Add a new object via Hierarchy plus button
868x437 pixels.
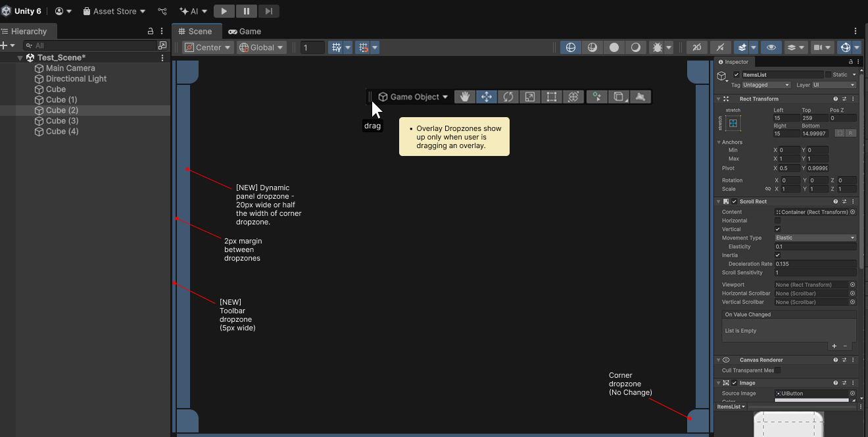[4, 45]
